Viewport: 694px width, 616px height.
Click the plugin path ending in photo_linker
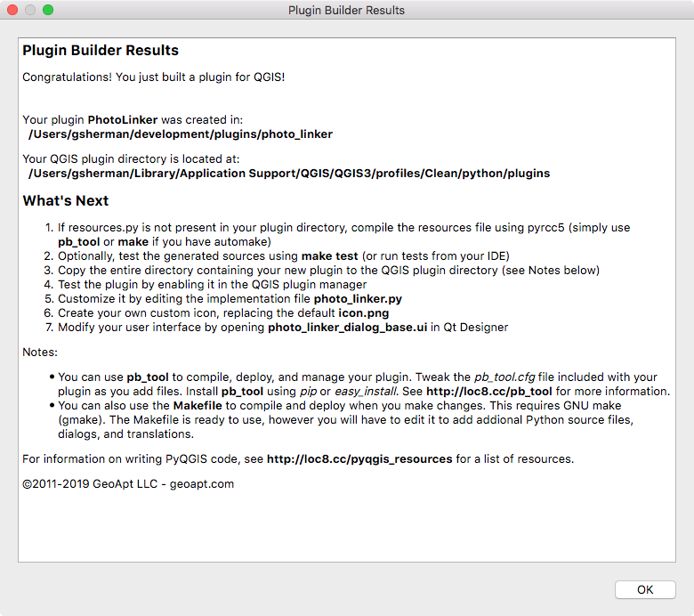181,134
